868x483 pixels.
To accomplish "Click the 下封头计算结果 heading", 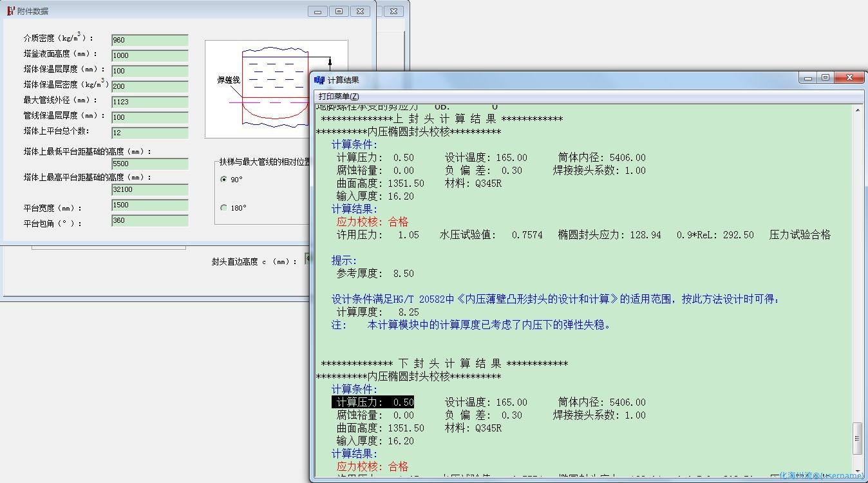I will [444, 364].
